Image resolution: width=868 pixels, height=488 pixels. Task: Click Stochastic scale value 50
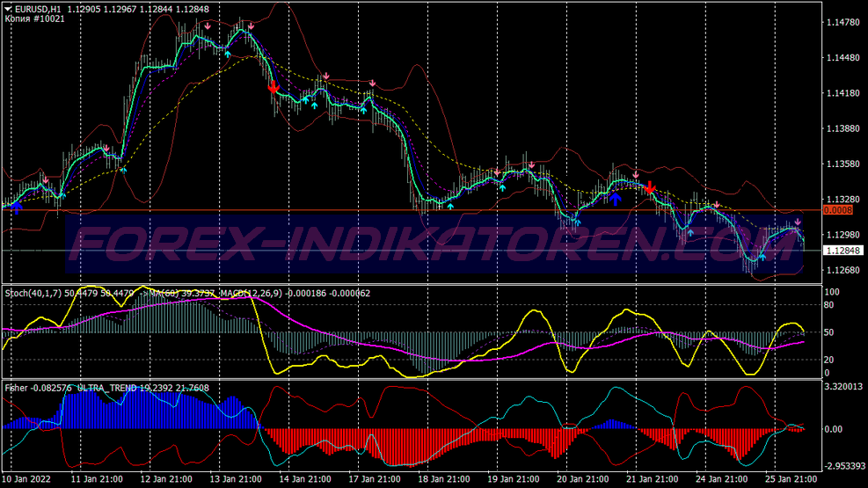pos(828,332)
